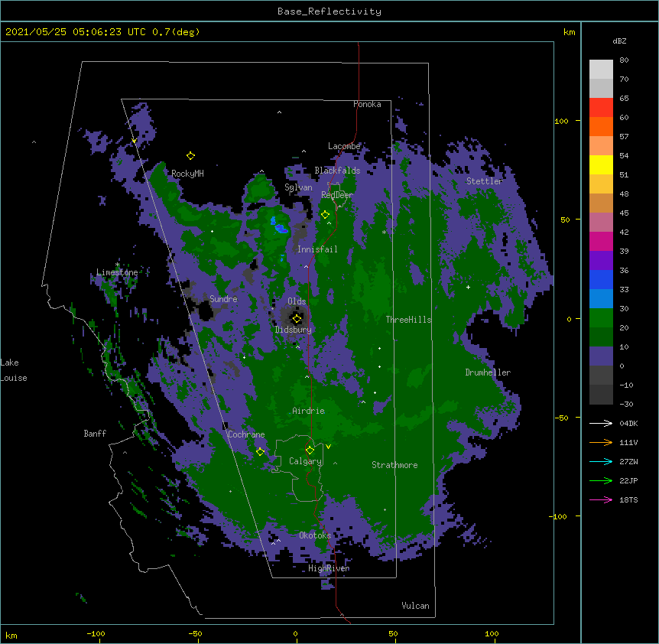Click the green 22JP arrow symbol
Screen dimensions: 659x644
[x=601, y=480]
